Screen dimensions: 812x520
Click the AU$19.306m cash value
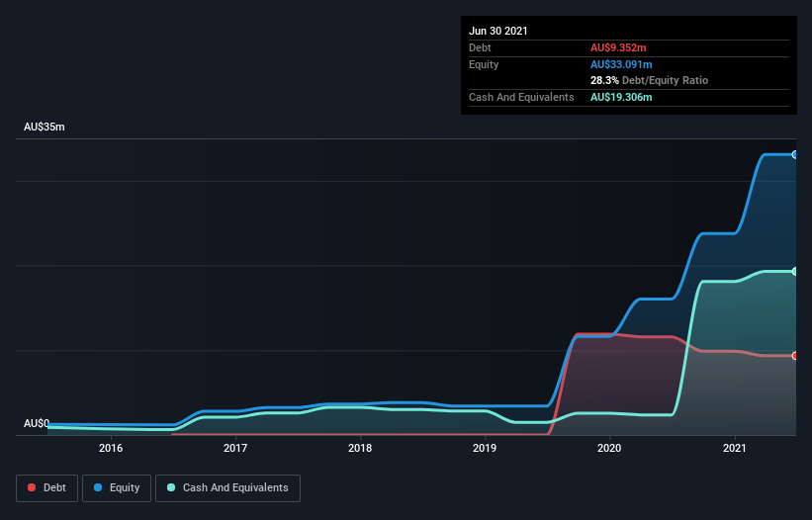pos(621,97)
